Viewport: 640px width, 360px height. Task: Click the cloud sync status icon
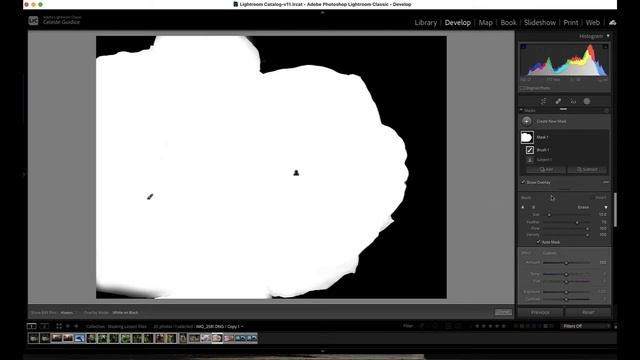[612, 22]
